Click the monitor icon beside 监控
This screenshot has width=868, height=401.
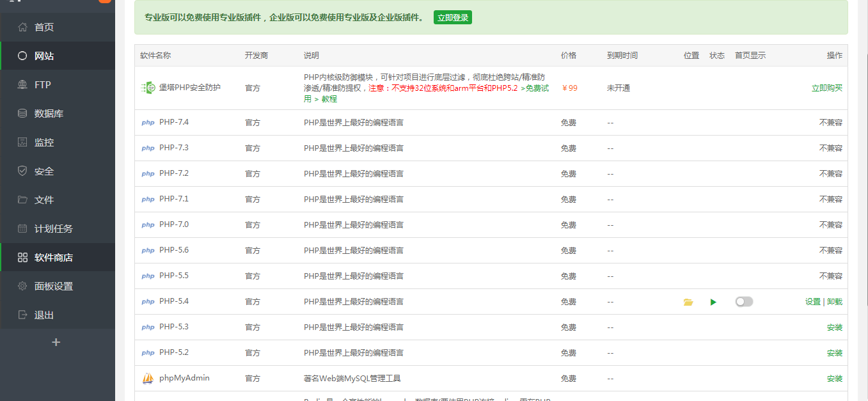(22, 142)
